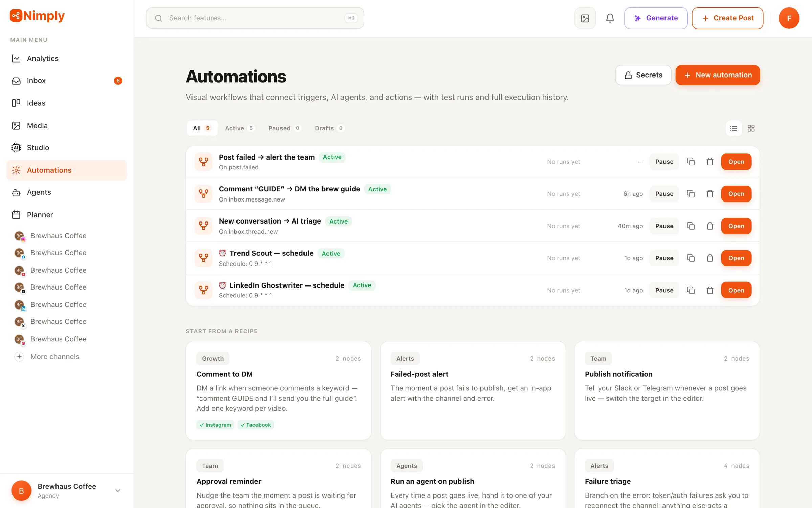
Task: Choose 'Failure triage' recipe card
Action: (x=667, y=478)
